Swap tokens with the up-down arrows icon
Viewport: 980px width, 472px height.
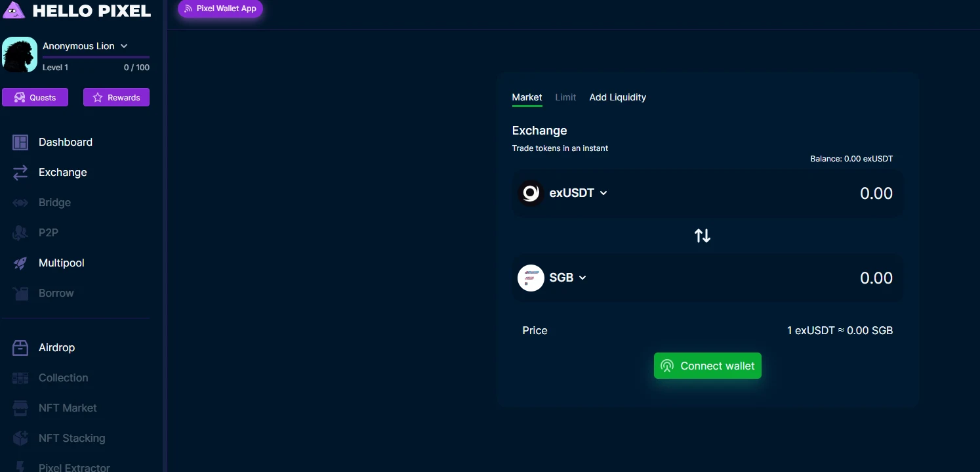point(703,236)
